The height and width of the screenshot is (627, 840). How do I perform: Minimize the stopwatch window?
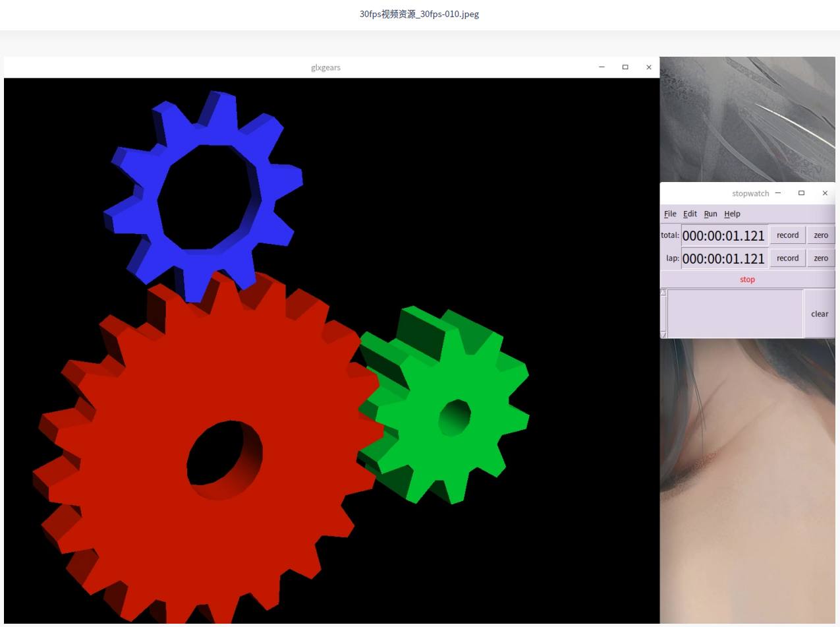coord(778,193)
